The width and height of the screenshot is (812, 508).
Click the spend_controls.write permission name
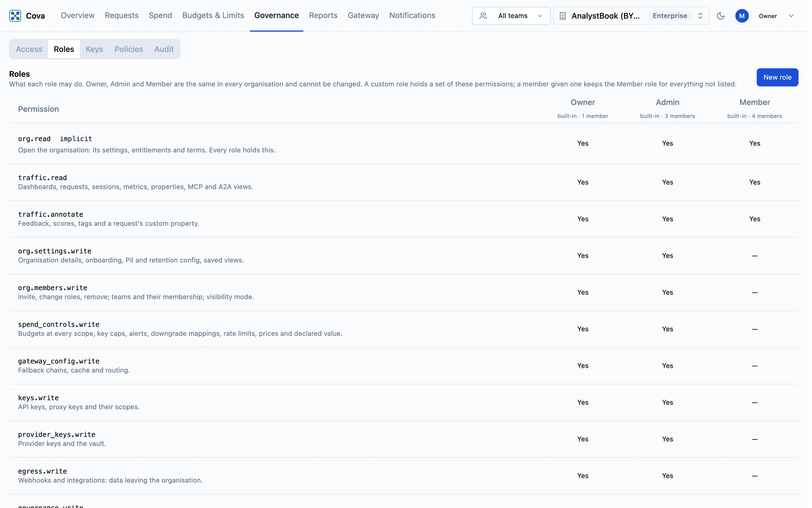(x=59, y=324)
